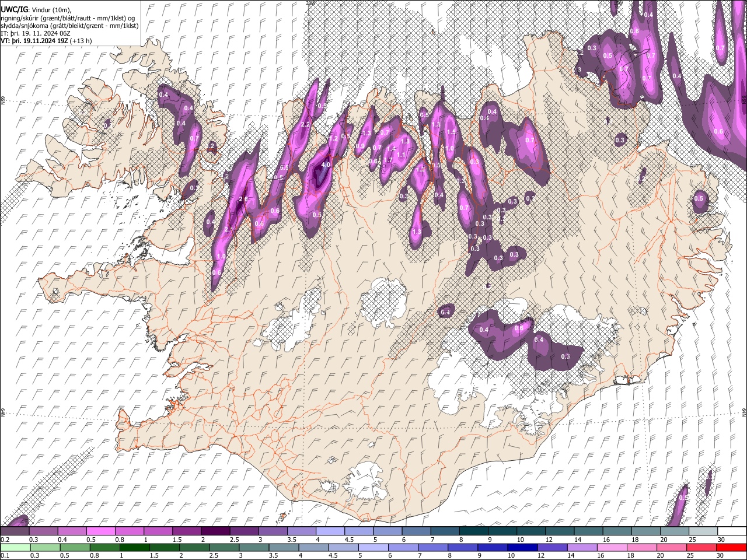Click the '4.0' precipitation value on the map
The image size is (747, 560).
(x=326, y=165)
